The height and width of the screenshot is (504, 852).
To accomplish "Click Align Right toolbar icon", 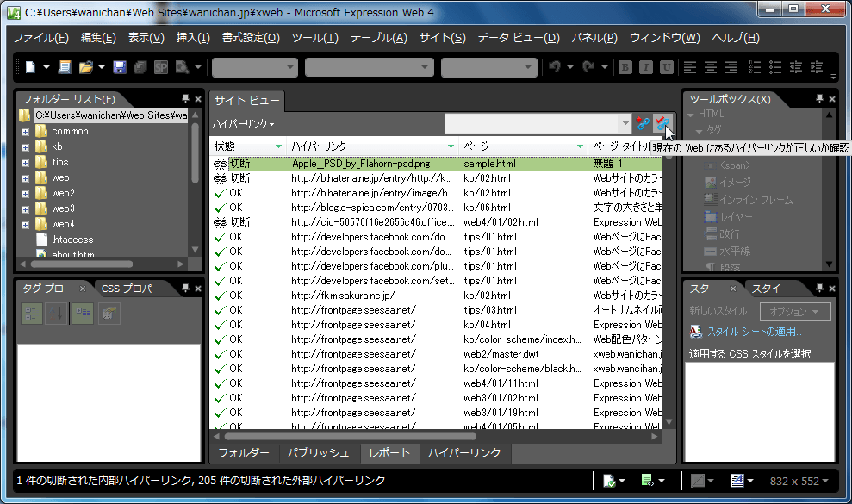I will pyautogui.click(x=731, y=67).
